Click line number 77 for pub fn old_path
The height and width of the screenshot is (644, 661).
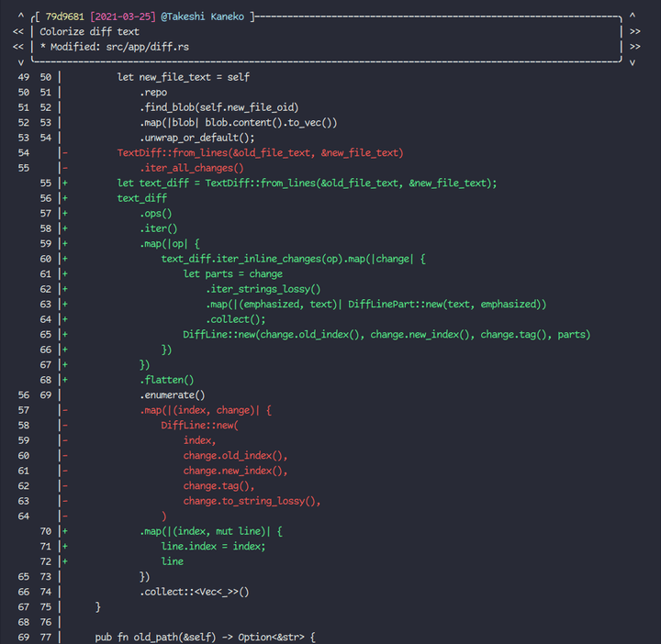[x=46, y=638]
